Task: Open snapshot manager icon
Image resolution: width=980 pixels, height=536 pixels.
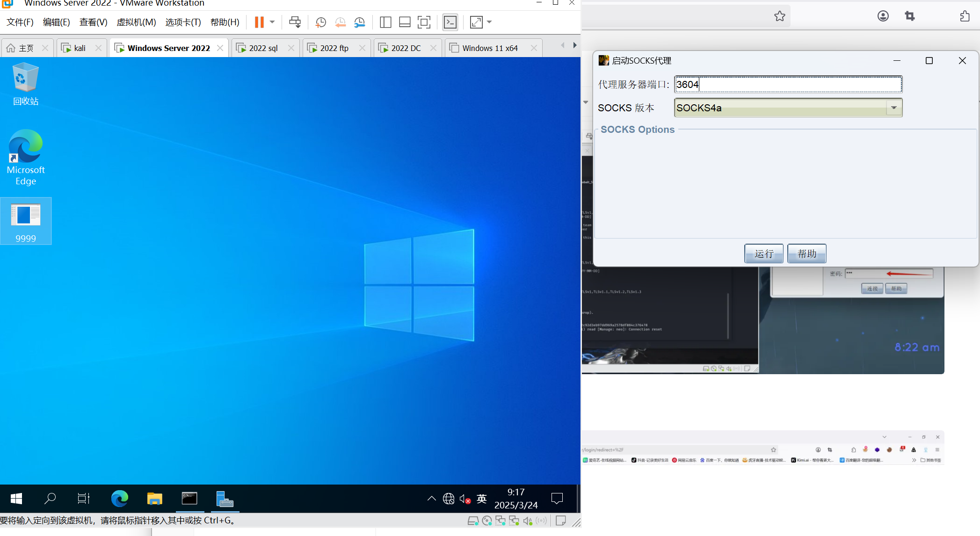Action: [359, 22]
